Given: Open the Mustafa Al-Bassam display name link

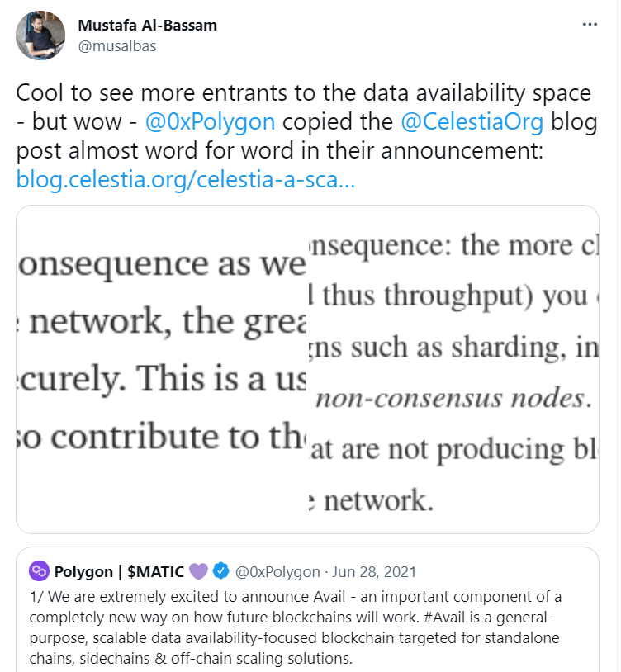Looking at the screenshot, I should pos(148,25).
